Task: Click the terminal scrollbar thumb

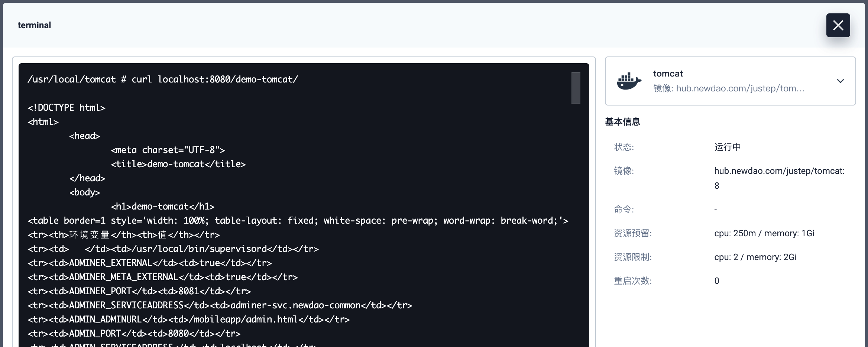Action: pyautogui.click(x=576, y=88)
